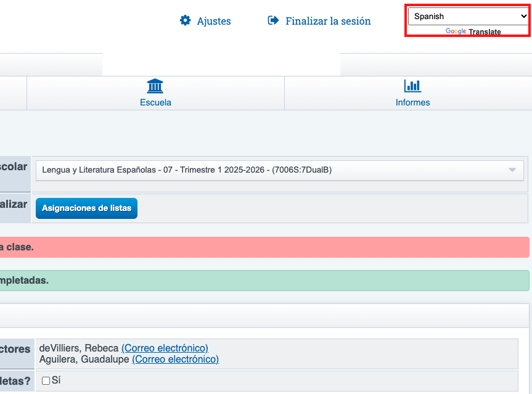Click the Finalizar la sesión exit icon
The image size is (532, 394).
(273, 21)
